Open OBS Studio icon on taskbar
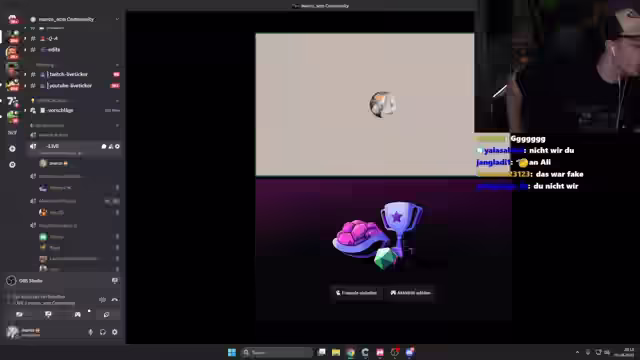Image resolution: width=640 pixels, height=360 pixels. point(395,352)
